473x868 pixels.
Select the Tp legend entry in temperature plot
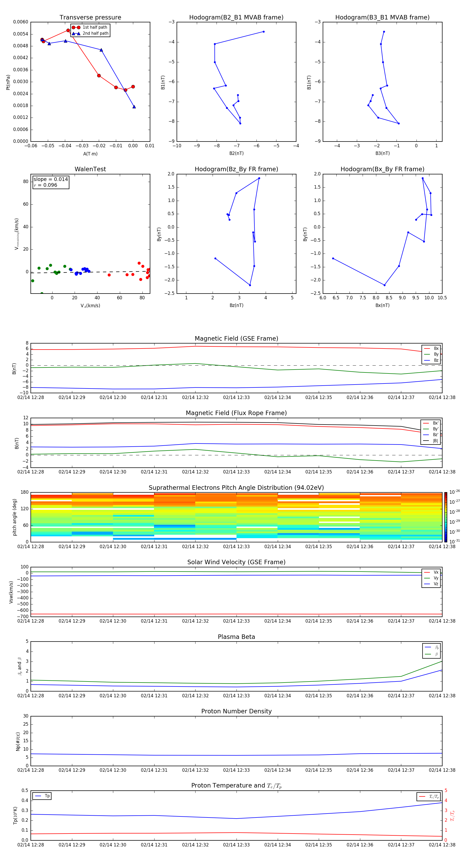(x=42, y=796)
